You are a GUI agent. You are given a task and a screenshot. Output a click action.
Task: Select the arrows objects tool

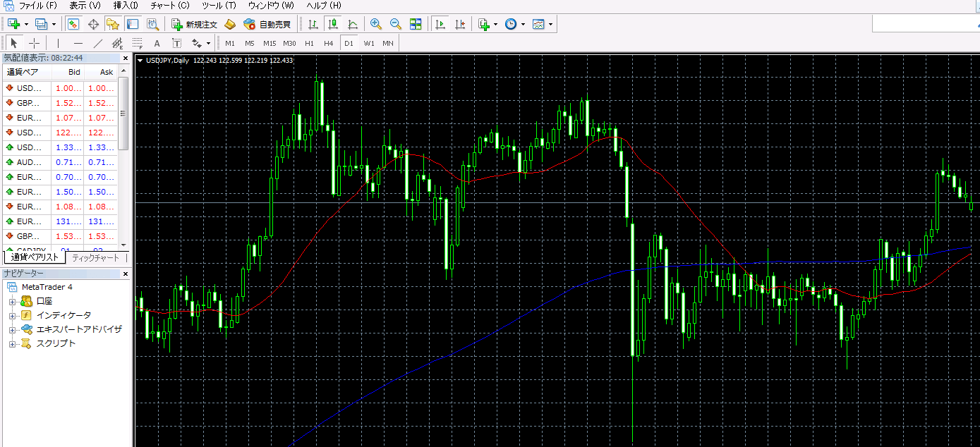197,43
